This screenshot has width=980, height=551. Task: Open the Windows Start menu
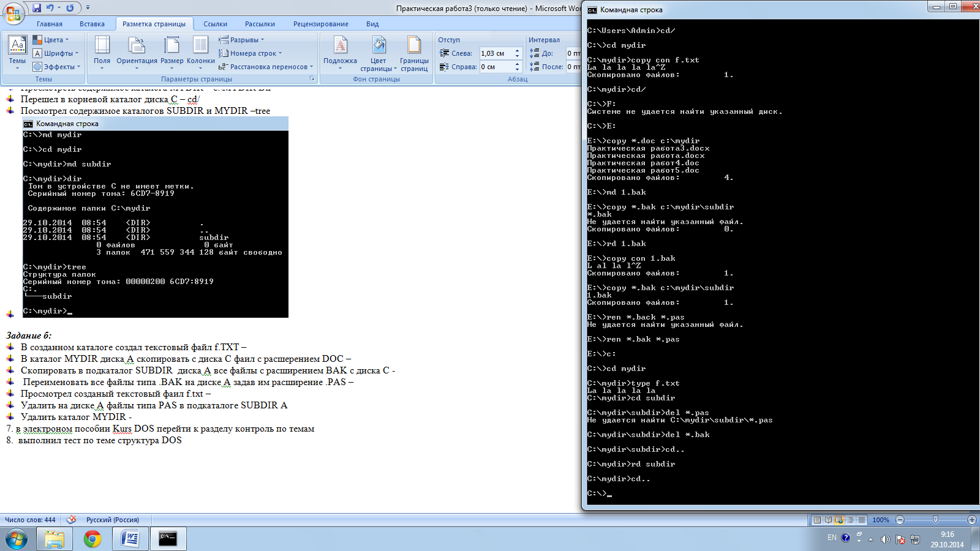[x=17, y=539]
